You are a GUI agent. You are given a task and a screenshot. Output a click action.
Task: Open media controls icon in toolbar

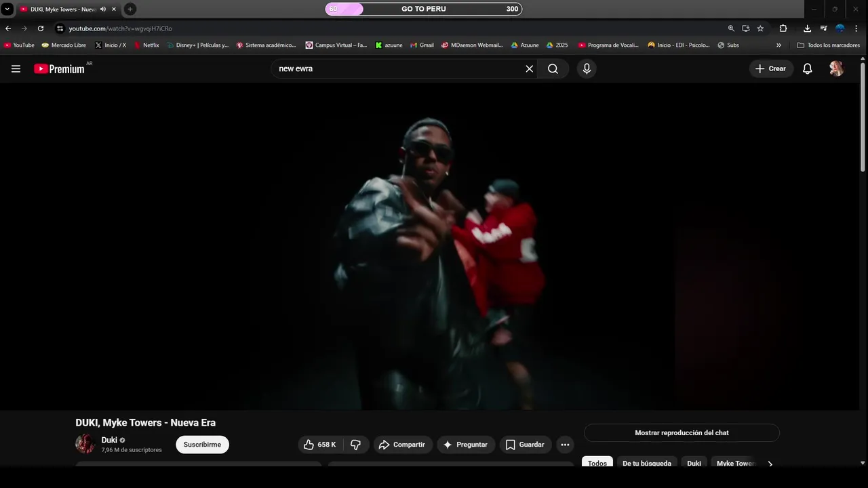[x=823, y=28]
